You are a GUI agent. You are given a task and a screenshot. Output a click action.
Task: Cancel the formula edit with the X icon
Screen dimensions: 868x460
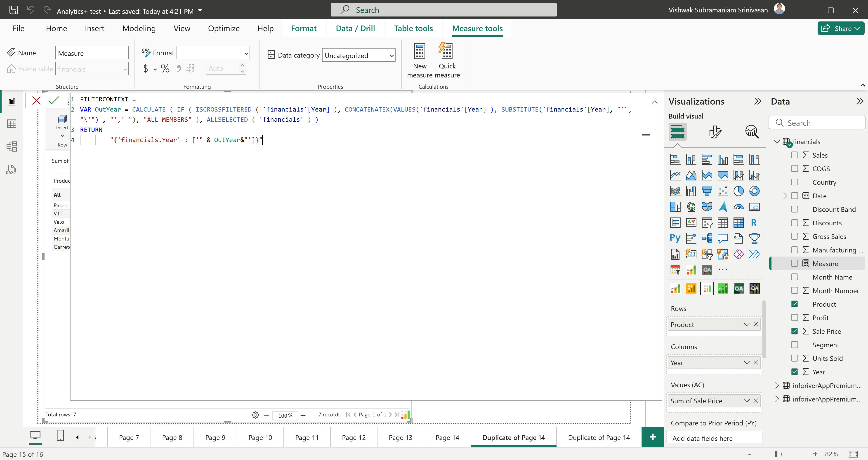(x=36, y=100)
